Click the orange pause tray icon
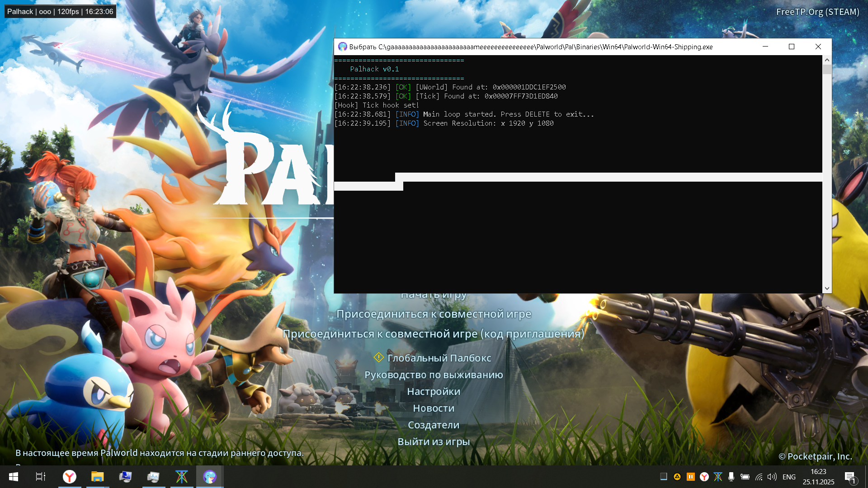The image size is (868, 488). tap(690, 477)
